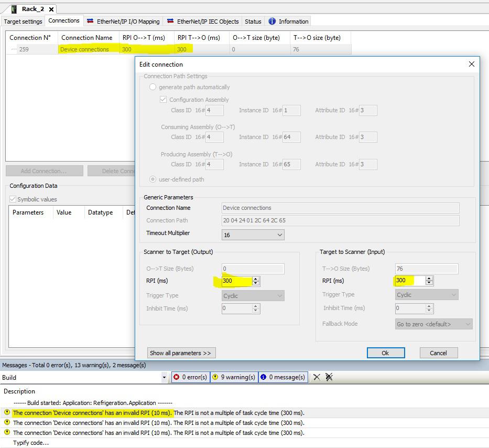The image size is (489, 448).
Task: Close the Rack_2 editor tab
Action: [51, 9]
